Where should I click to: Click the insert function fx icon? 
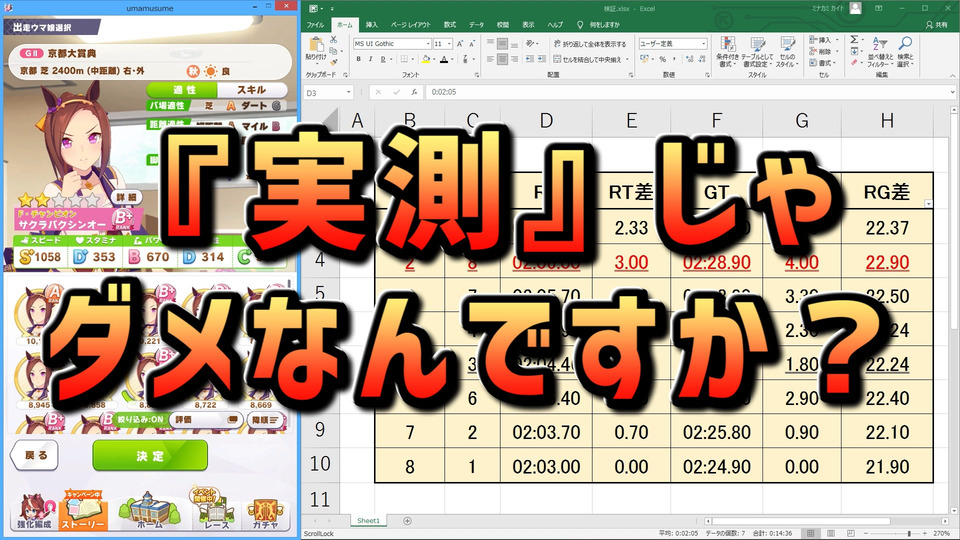tap(414, 92)
